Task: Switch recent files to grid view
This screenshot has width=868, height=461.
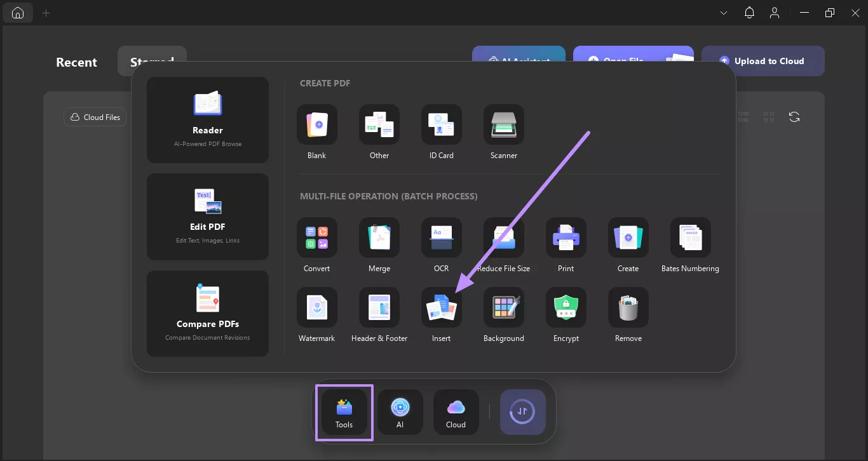Action: pos(769,117)
